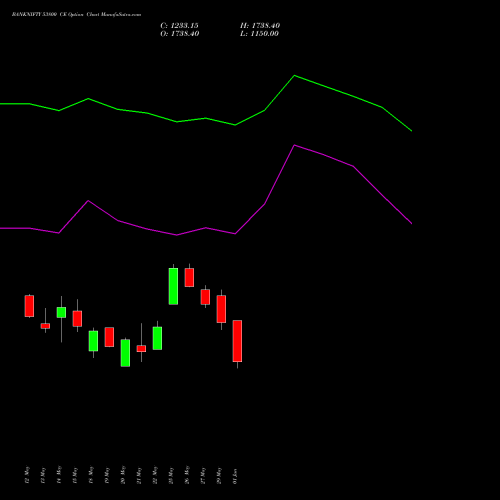The image size is (500, 500).
Task: Select the green candlestick for 20 May
Action: click(x=125, y=353)
